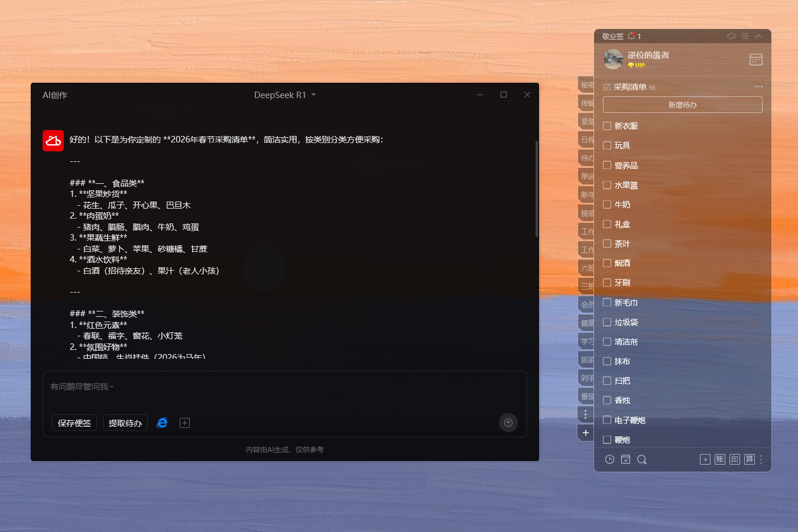The height and width of the screenshot is (532, 798).
Task: Click the clock reminder icon in bottom toolbar
Action: click(x=609, y=459)
